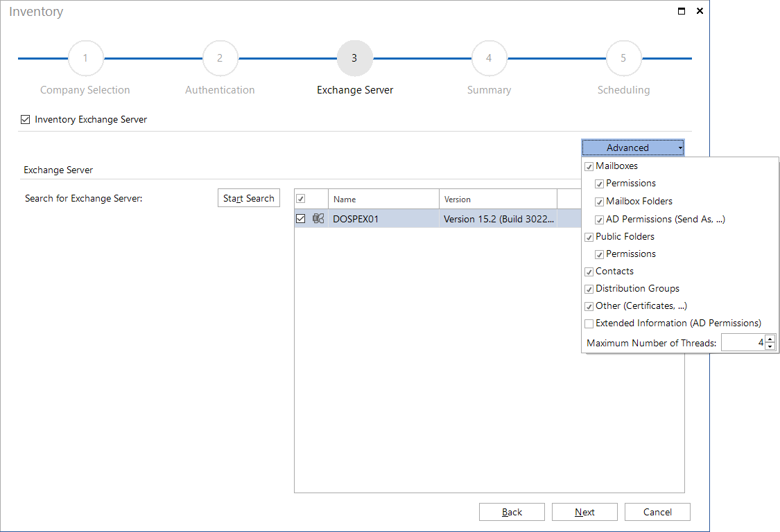This screenshot has height=532, width=780.
Task: Go to step 4 Summary
Action: coord(489,58)
